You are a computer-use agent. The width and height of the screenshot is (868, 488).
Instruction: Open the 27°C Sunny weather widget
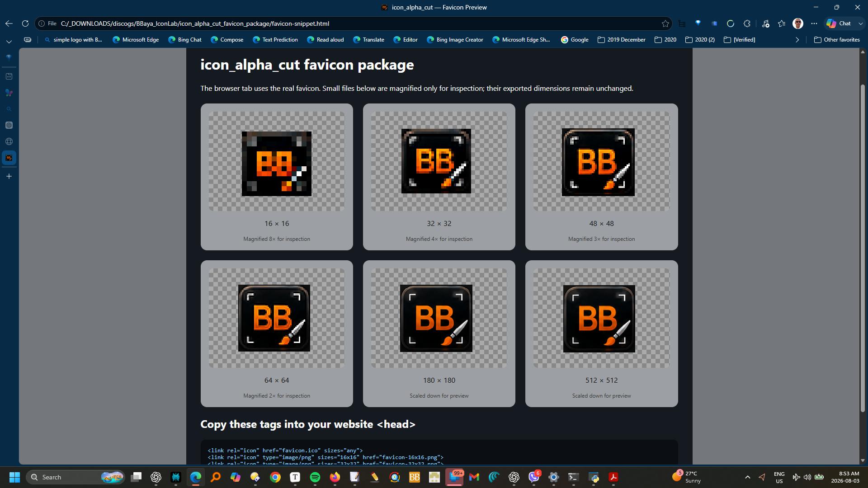coord(687,477)
